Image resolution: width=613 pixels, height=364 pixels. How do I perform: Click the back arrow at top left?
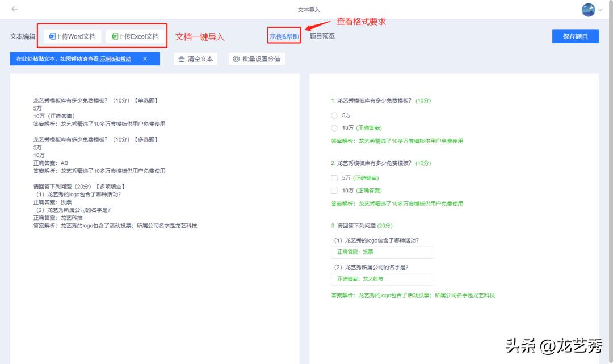13,9
